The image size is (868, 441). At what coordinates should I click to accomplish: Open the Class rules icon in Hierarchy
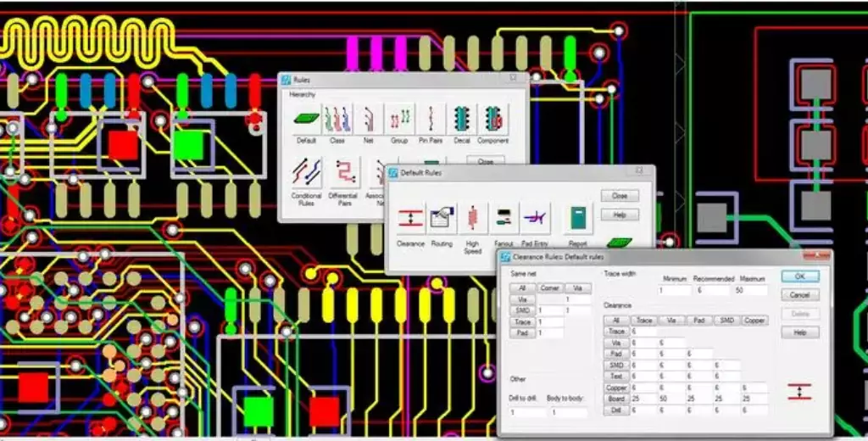pyautogui.click(x=337, y=120)
